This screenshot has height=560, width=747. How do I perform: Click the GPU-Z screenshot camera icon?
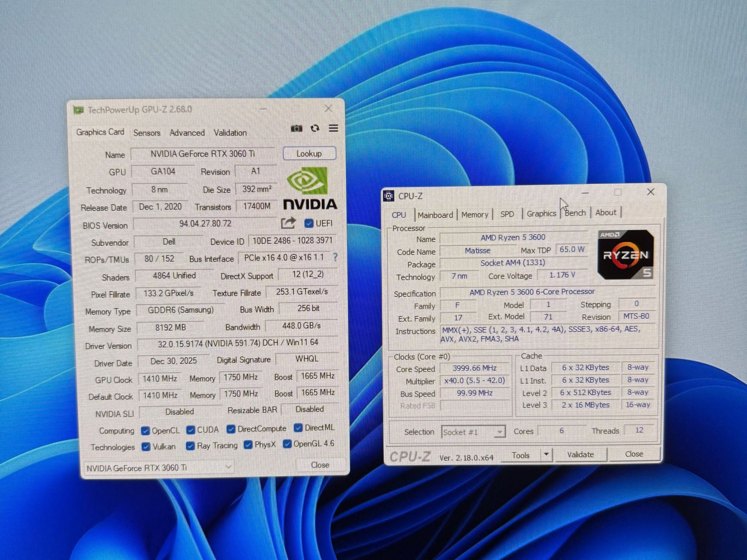[x=297, y=128]
